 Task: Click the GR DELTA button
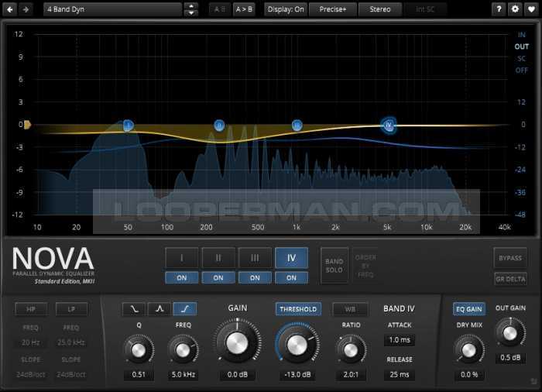click(509, 279)
